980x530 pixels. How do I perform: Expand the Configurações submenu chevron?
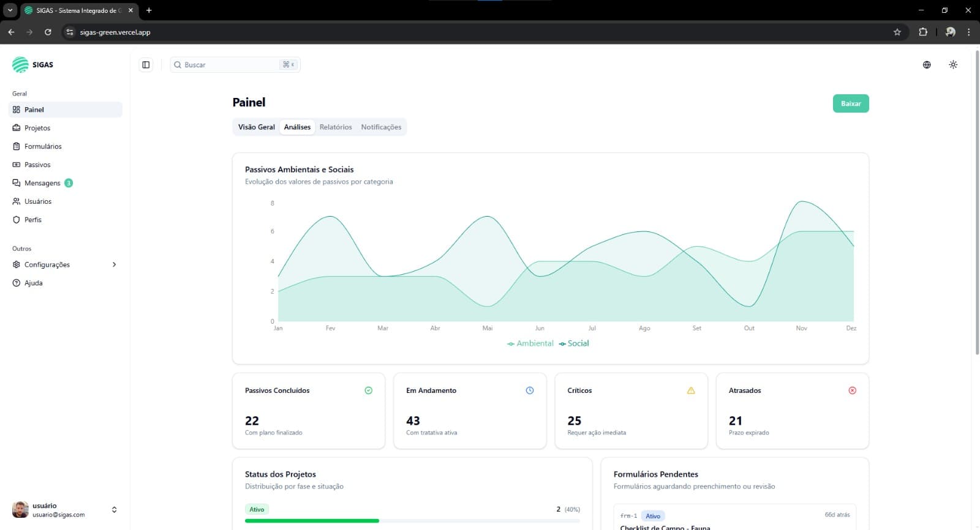click(x=114, y=264)
